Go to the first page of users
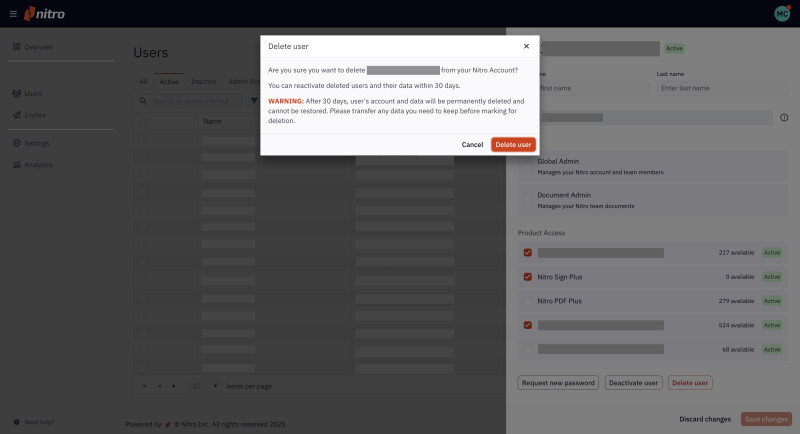Image resolution: width=800 pixels, height=434 pixels. (x=144, y=386)
